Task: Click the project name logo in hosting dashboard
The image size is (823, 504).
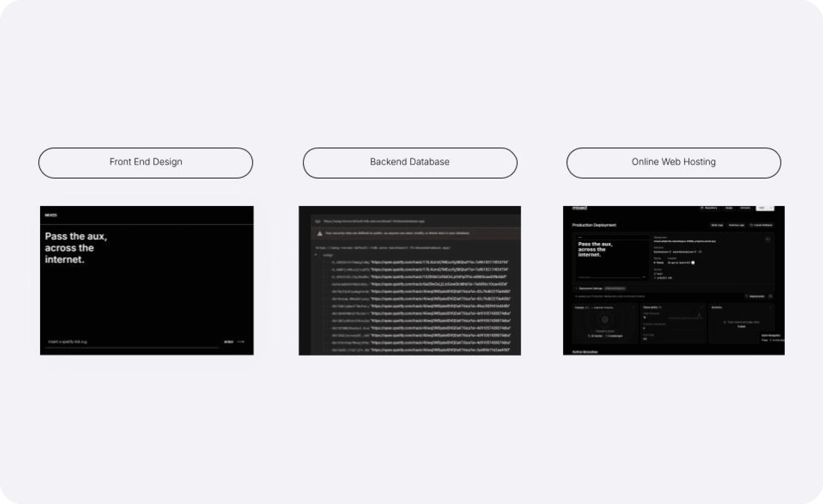Action: point(579,208)
